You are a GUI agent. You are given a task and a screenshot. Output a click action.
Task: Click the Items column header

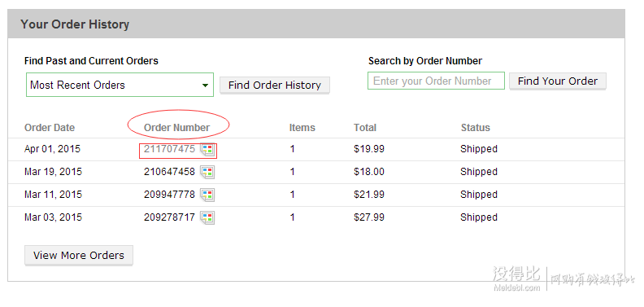(302, 128)
